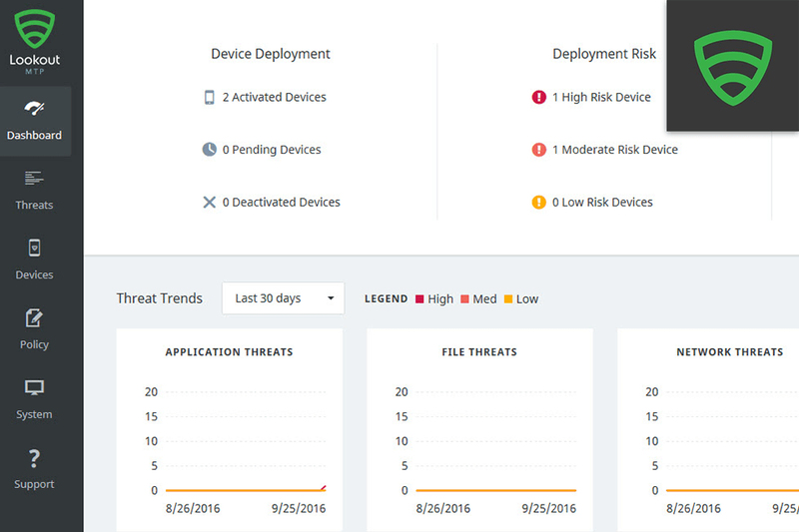Screen dimensions: 799x532
Task: Click the High legend red swatch
Action: [419, 299]
